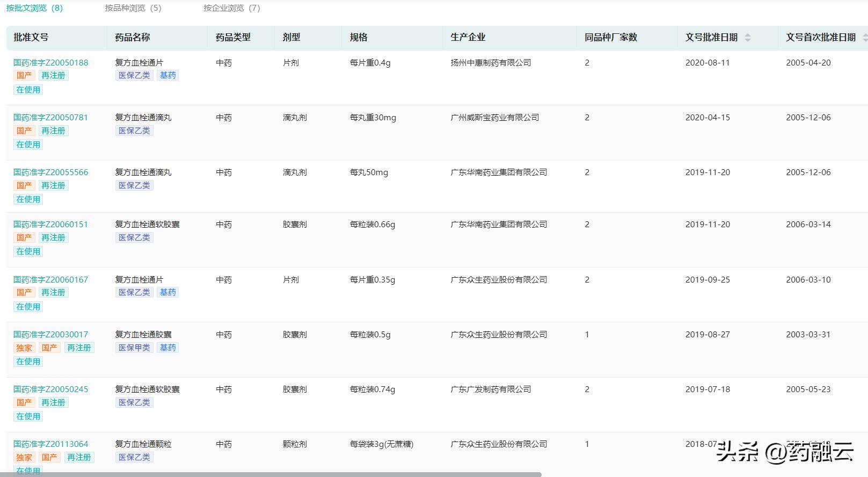
Task: Open approval number 国药准字Z20030017
Action: (x=51, y=334)
